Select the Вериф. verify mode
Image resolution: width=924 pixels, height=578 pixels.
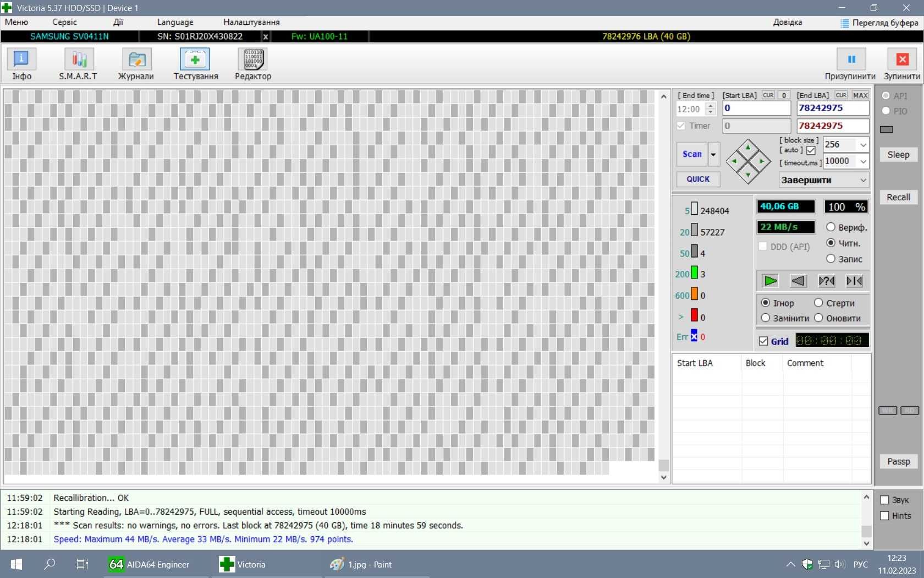click(831, 227)
